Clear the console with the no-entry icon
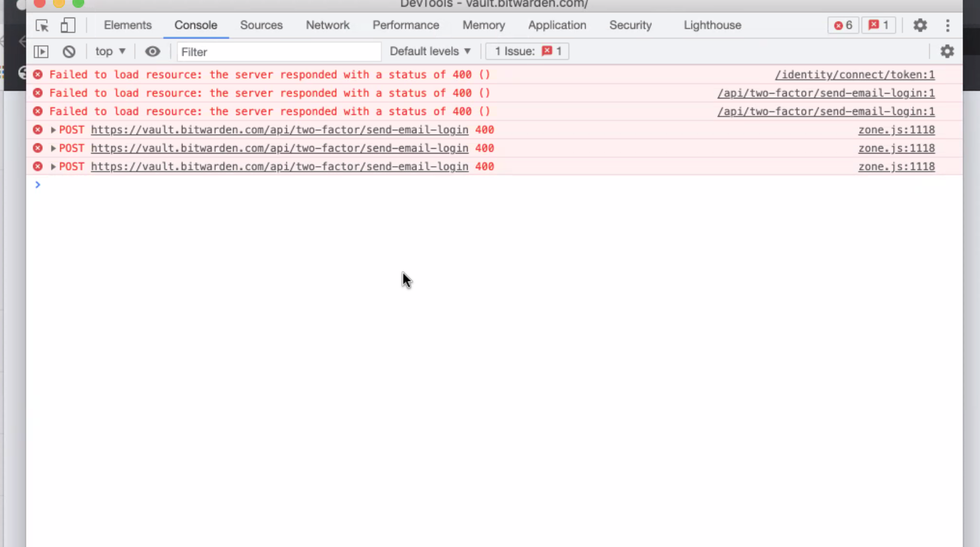 coord(69,51)
